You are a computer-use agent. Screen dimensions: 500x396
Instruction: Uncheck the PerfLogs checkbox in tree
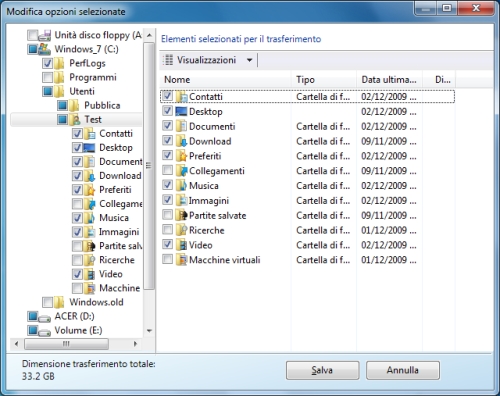point(48,63)
